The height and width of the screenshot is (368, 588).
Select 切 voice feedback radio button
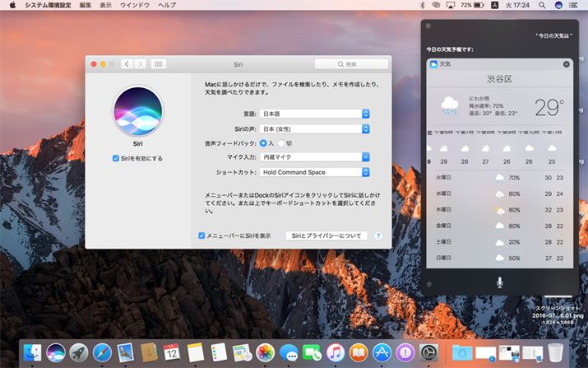[281, 143]
